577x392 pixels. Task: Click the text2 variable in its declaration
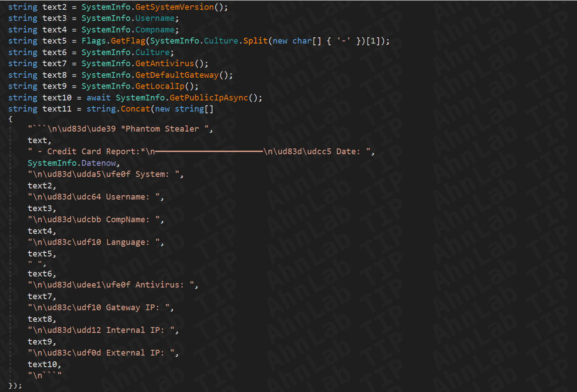[x=55, y=7]
